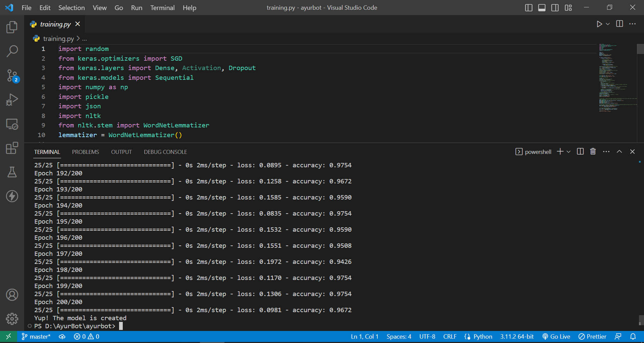Kill the terminal with trash icon

point(593,152)
